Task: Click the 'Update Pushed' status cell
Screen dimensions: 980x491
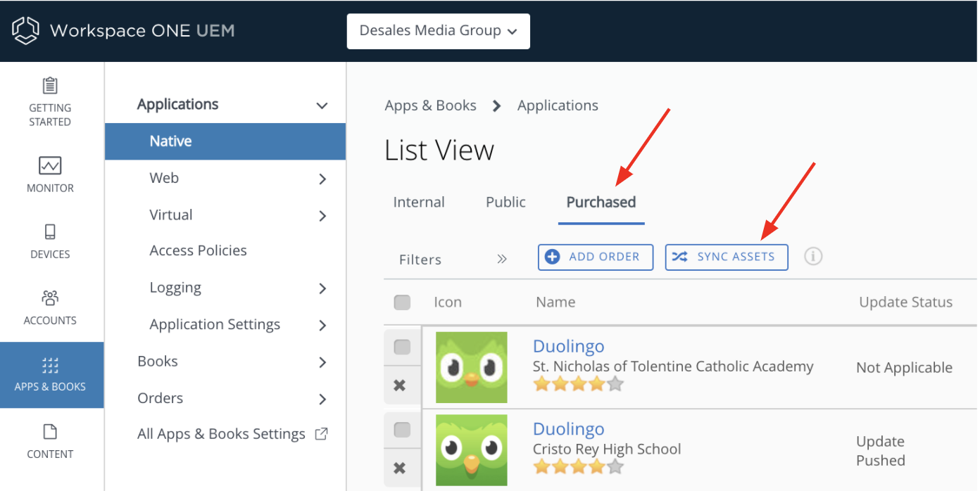Action: [880, 451]
